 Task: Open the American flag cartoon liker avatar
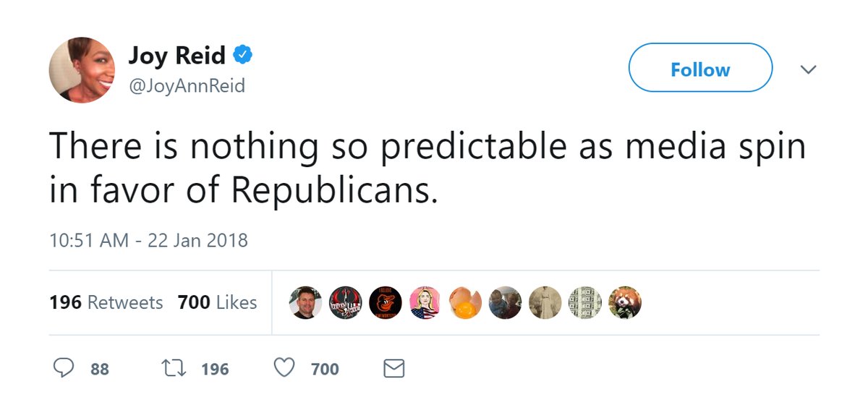tap(425, 302)
